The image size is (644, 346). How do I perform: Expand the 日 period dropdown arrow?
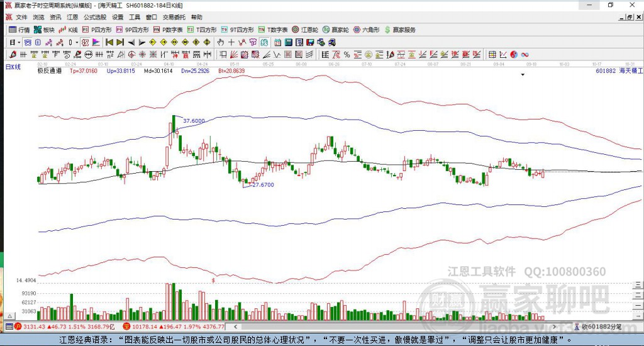click(x=19, y=42)
